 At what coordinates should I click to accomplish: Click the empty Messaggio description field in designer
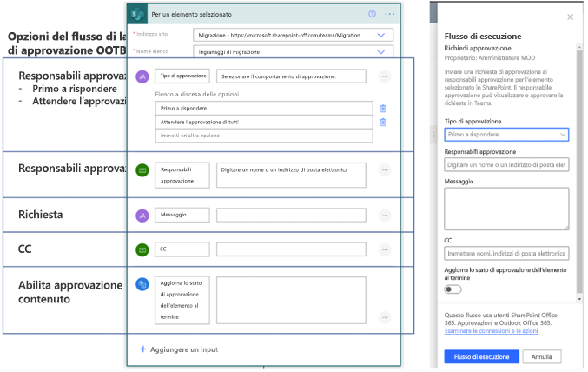pyautogui.click(x=293, y=216)
